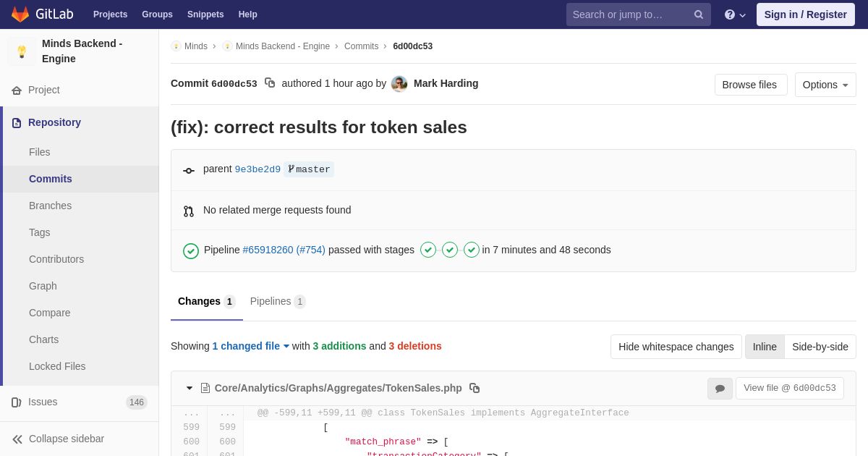The image size is (868, 456).
Task: Collapse the TokenSales.php diff
Action: pos(190,389)
